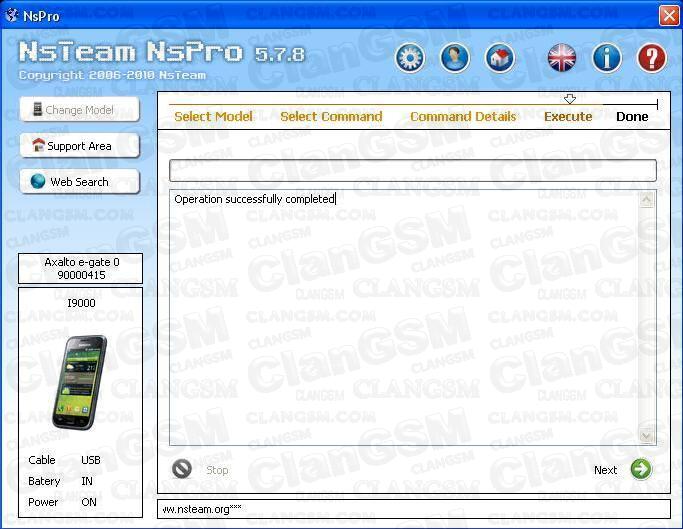Click the Change Model button
The image size is (683, 529).
point(80,110)
